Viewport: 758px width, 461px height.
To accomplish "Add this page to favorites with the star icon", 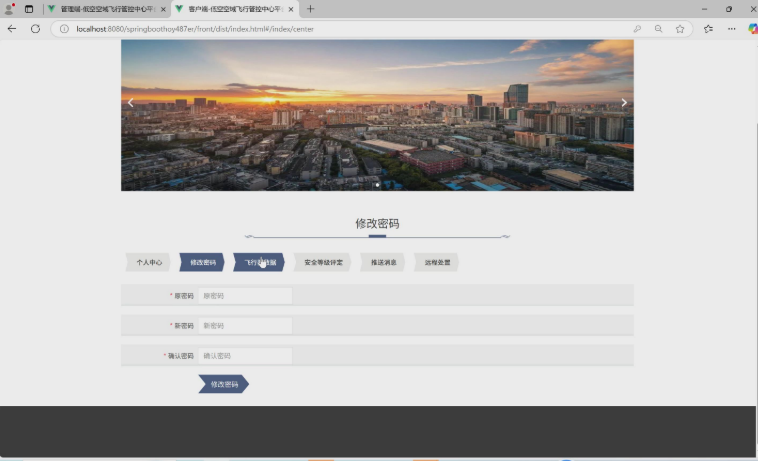I will point(680,29).
